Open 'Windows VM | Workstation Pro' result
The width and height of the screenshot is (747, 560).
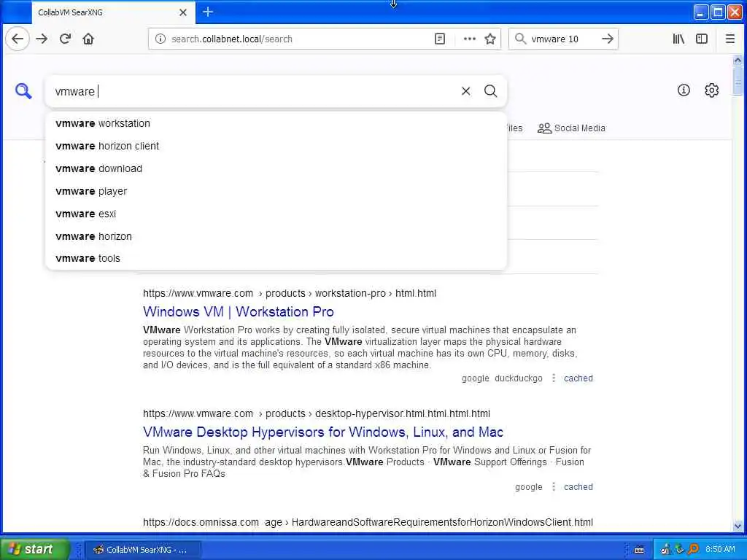point(239,311)
